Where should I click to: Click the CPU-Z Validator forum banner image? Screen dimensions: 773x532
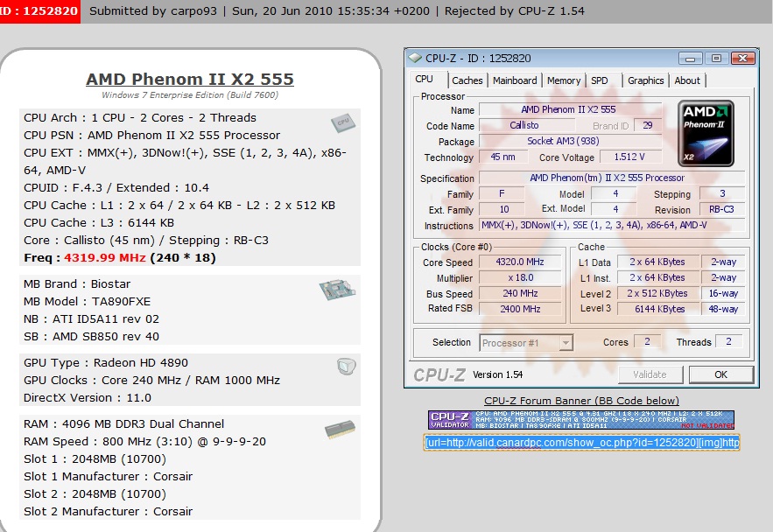(581, 420)
